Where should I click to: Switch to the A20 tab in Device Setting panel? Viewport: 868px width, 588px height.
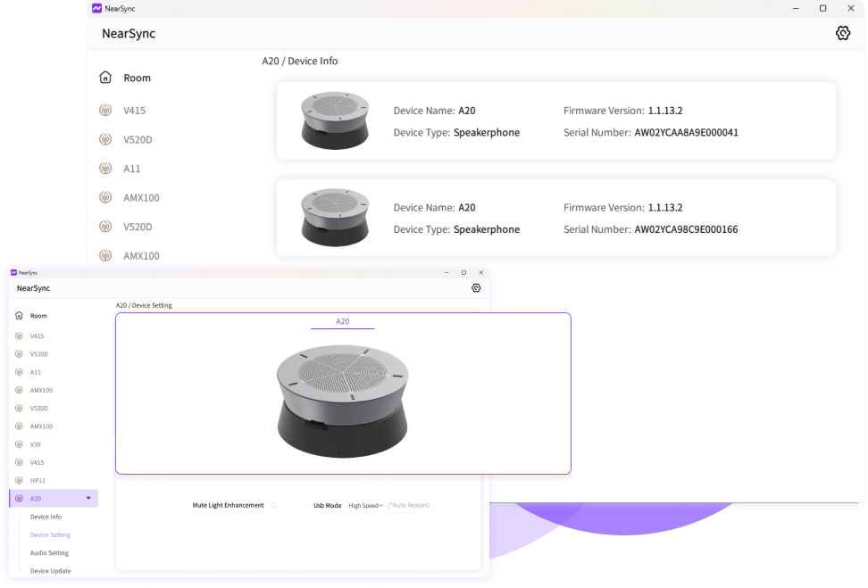tap(343, 321)
